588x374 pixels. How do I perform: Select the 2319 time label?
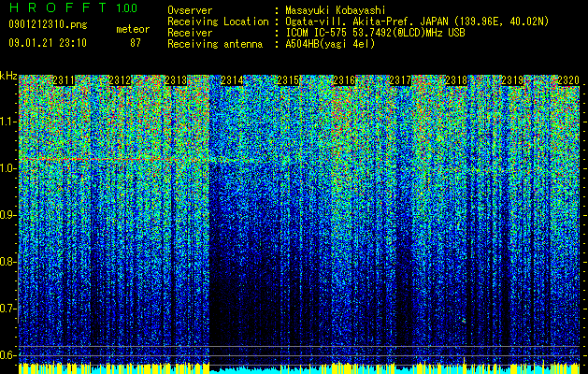[x=512, y=80]
